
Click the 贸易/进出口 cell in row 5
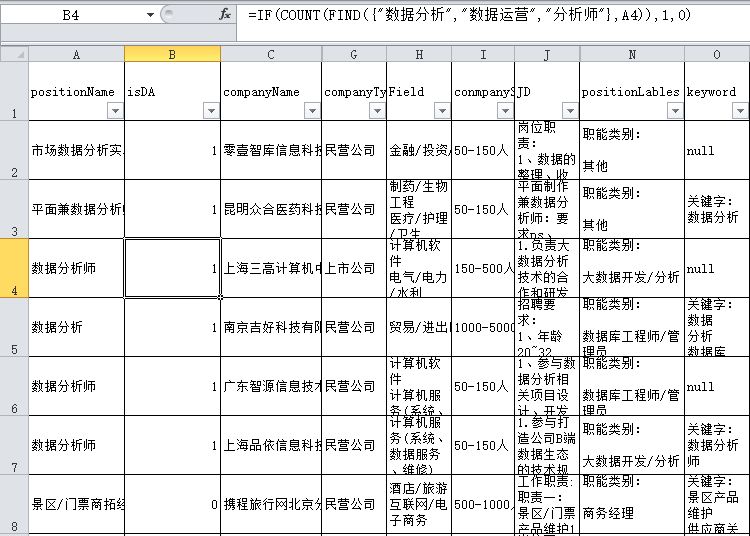tap(419, 327)
